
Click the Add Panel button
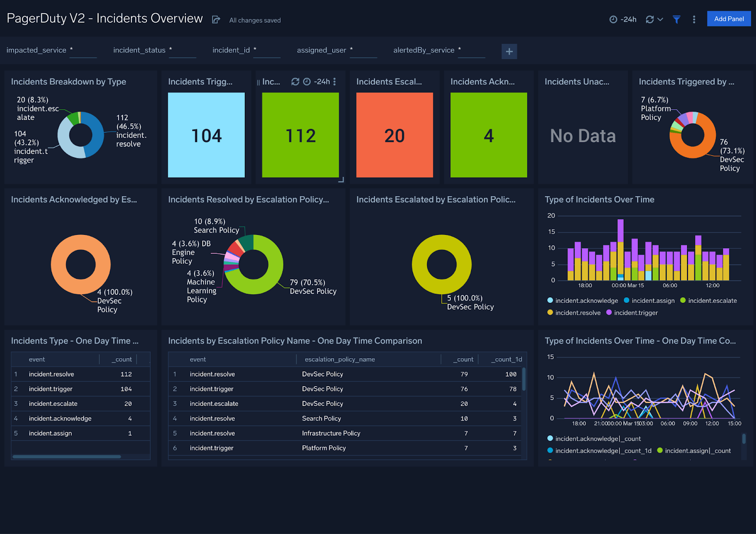(x=729, y=18)
